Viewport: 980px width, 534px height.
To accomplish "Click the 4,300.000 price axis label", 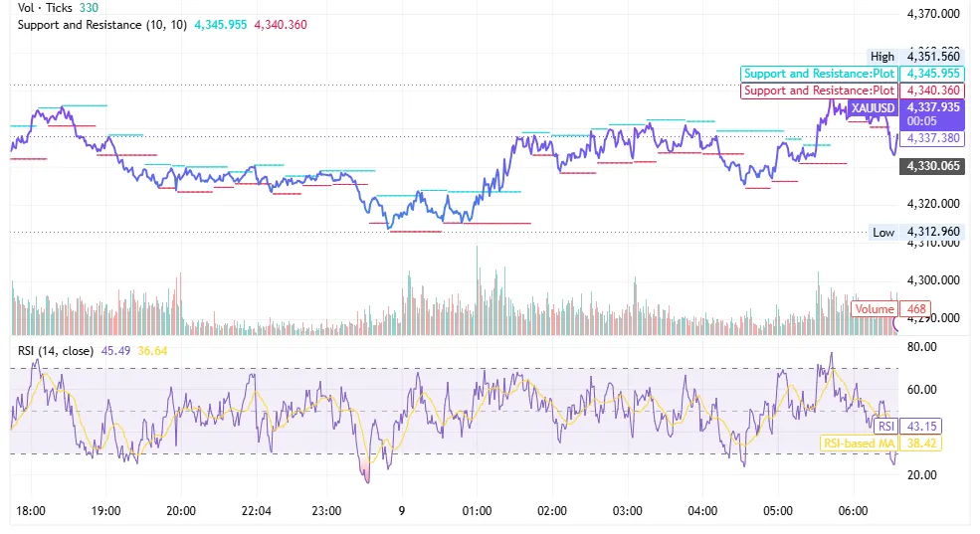I will tap(933, 279).
